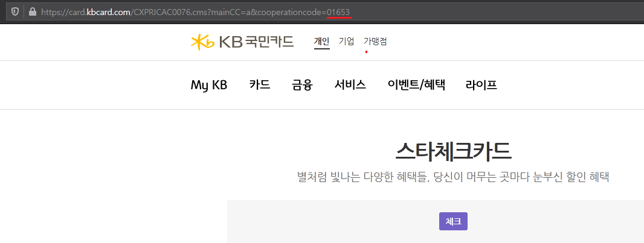This screenshot has height=243, width=644.
Task: Switch to the 개인 tab
Action: 321,42
